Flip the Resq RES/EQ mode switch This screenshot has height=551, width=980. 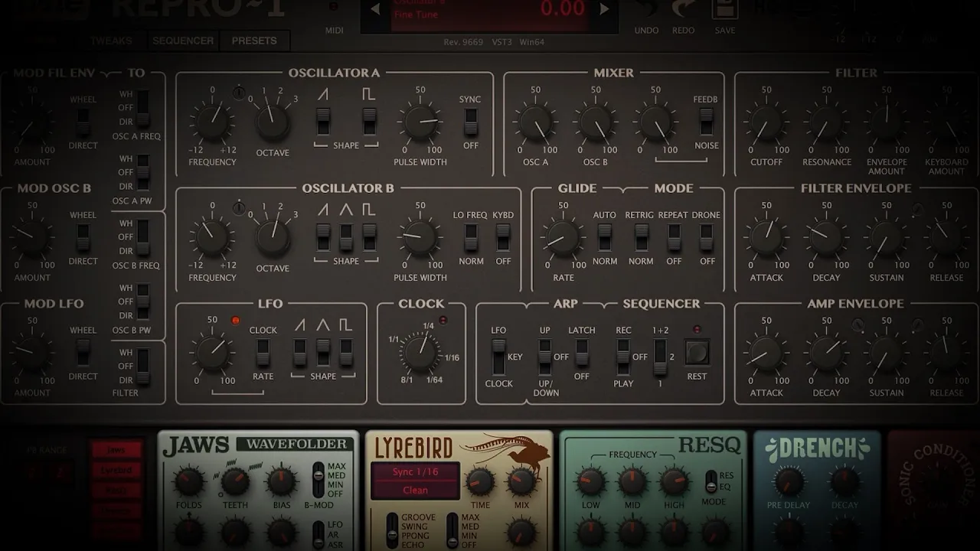(x=710, y=481)
